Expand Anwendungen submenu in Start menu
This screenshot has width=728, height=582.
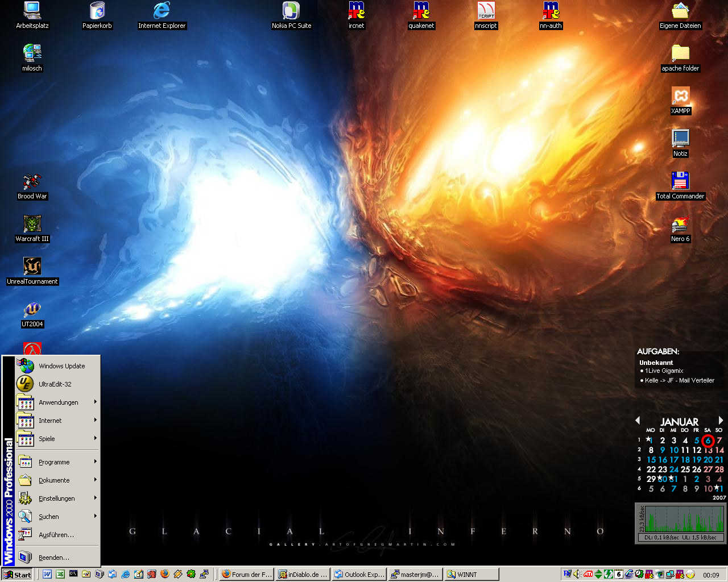tap(57, 402)
